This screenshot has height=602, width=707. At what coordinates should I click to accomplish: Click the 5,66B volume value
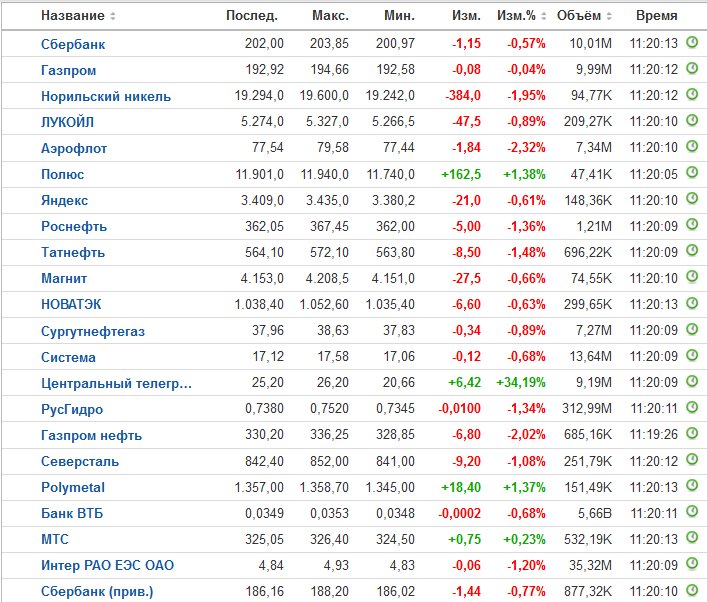(595, 513)
